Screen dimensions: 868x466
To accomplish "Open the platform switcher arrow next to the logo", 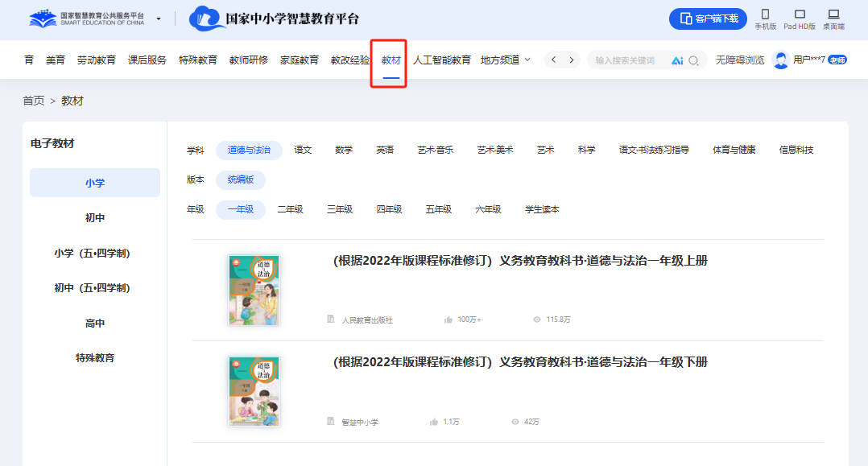I will (x=159, y=17).
